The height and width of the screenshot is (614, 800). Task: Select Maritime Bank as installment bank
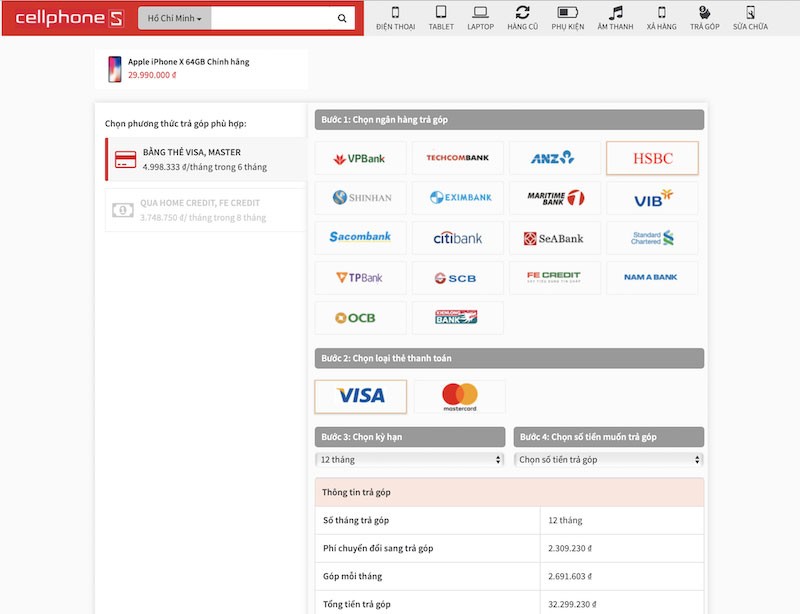(x=555, y=198)
